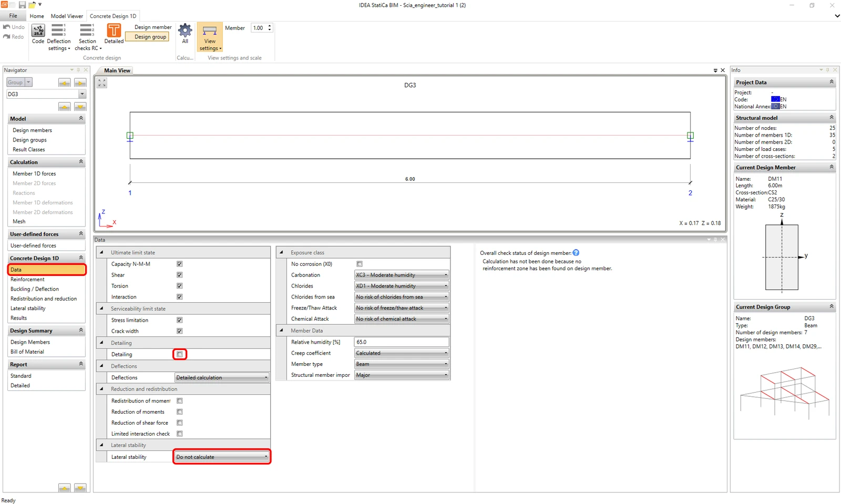
Task: Pin the Info panel
Action: coord(827,70)
